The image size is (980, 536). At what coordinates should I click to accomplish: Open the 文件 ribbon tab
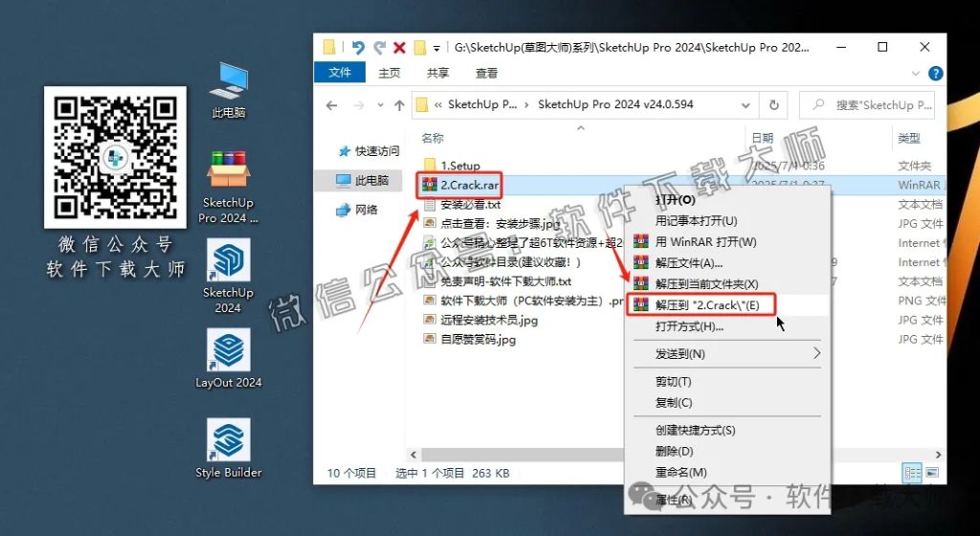(340, 73)
